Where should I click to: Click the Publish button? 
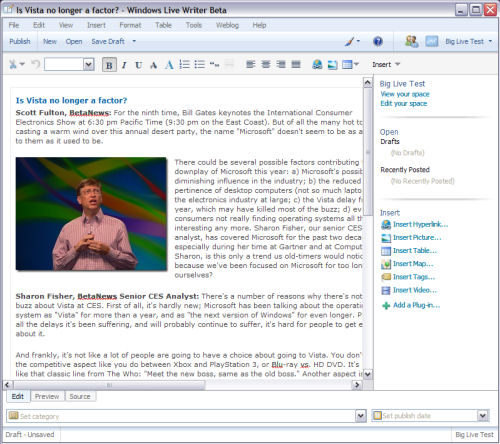pos(20,41)
